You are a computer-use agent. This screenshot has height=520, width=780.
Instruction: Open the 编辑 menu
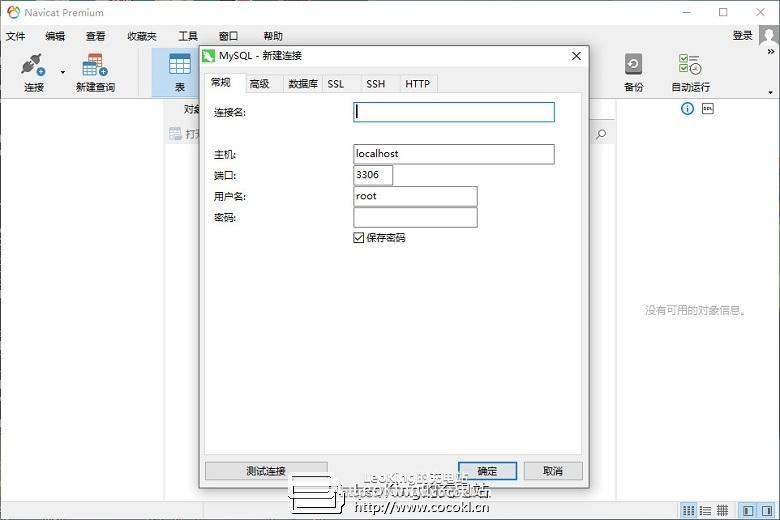55,36
